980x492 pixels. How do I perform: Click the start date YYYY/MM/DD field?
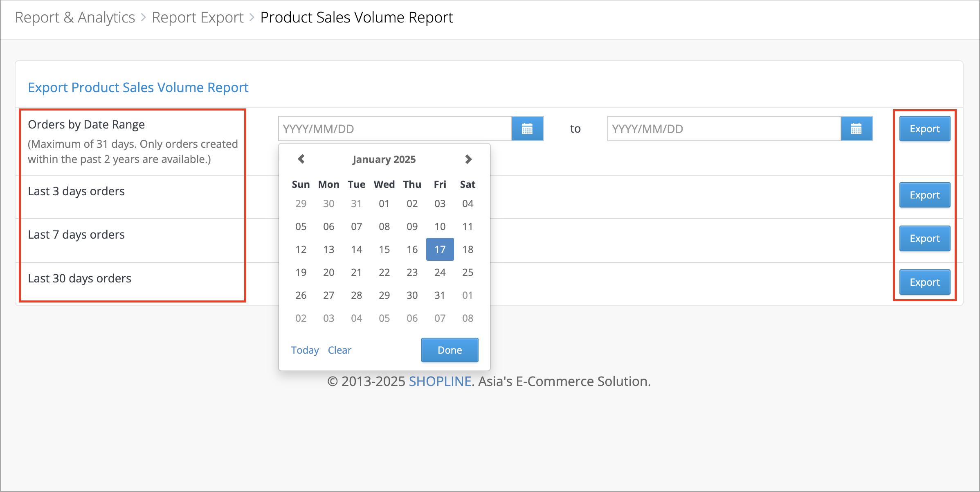pos(395,129)
